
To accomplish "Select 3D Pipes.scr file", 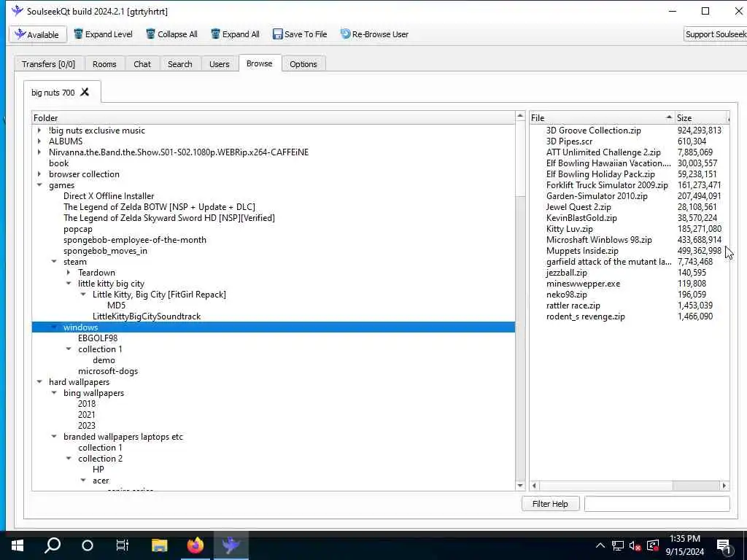I will [569, 141].
